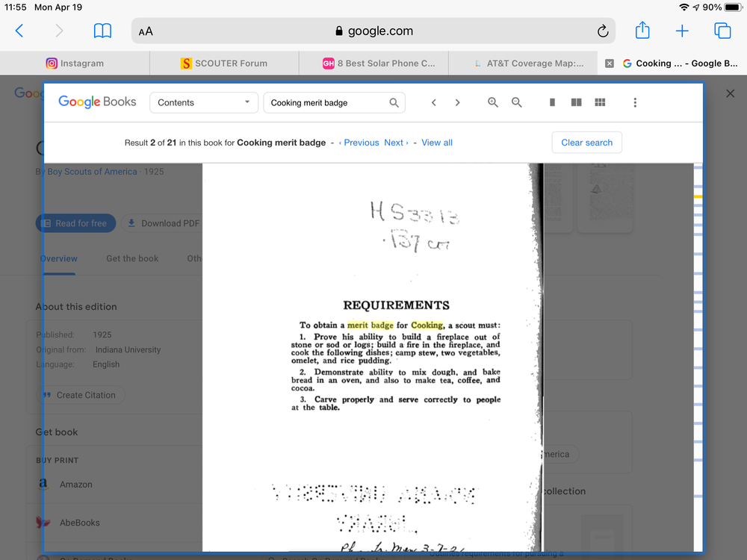Click the battery indicator in status bar

coord(734,7)
